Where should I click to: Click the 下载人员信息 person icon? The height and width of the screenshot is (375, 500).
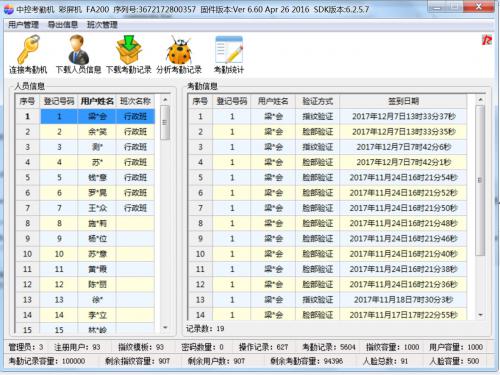point(78,50)
